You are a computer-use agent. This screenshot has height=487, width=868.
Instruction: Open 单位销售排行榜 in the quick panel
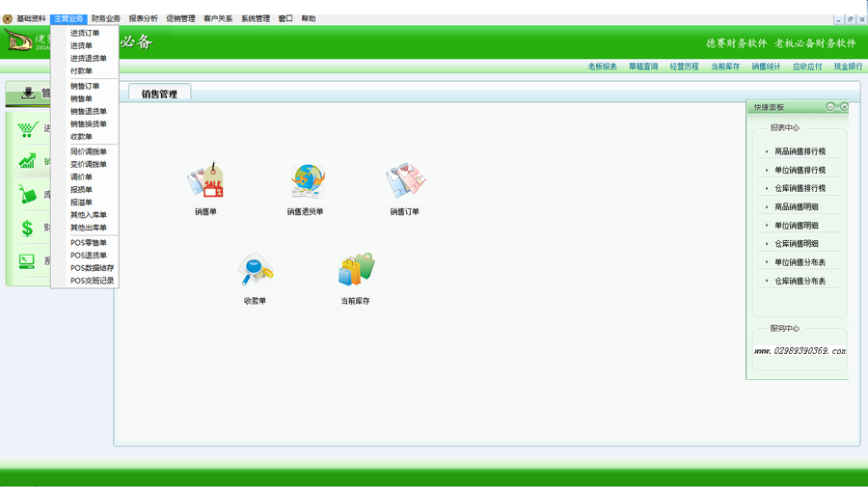tap(800, 170)
